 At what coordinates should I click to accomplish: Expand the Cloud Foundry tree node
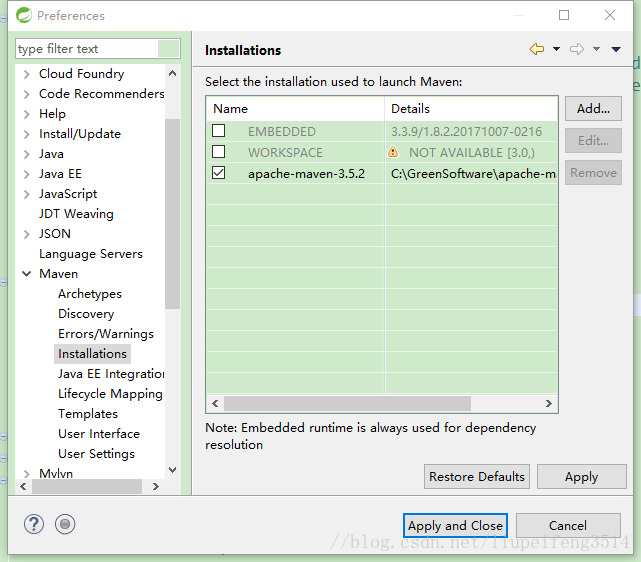tap(27, 74)
